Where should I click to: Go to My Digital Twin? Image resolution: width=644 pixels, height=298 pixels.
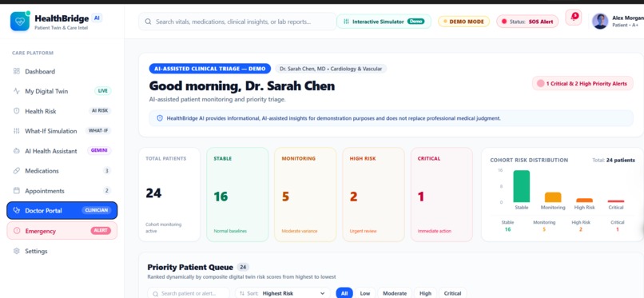[x=62, y=91]
